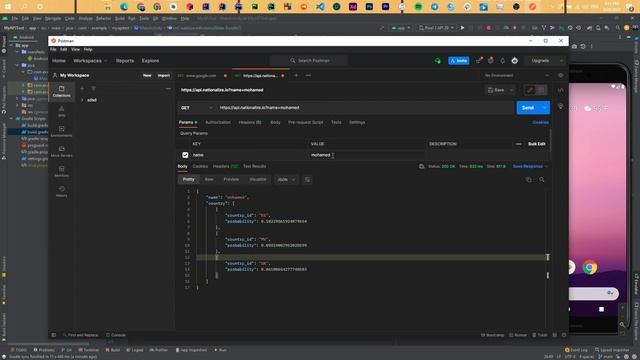The image size is (640, 360).
Task: Switch to the Pre-request Script tab
Action: point(305,122)
